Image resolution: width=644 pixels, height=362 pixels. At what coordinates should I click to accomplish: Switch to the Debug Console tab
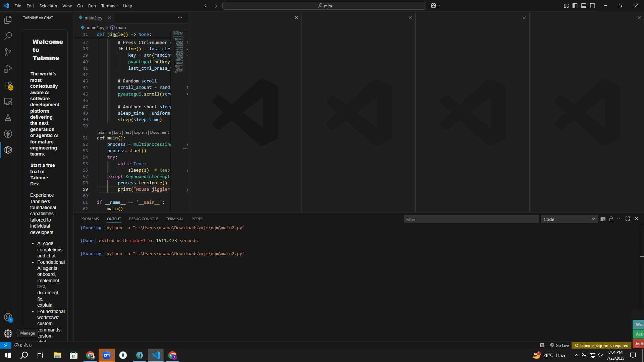[x=143, y=219]
